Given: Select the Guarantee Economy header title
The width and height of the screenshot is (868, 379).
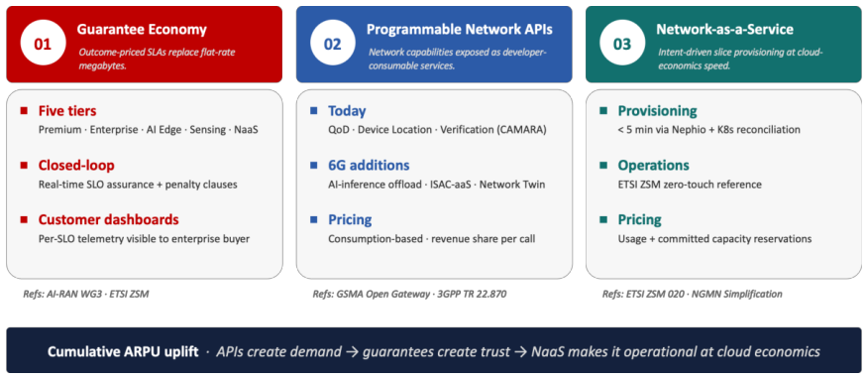Looking at the screenshot, I should [142, 30].
